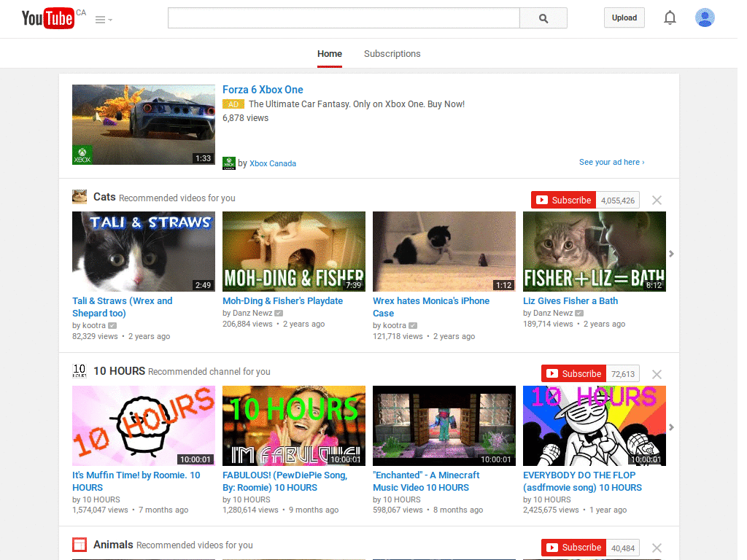The height and width of the screenshot is (560, 747).
Task: Click the 6,878 views text
Action: 245,117
